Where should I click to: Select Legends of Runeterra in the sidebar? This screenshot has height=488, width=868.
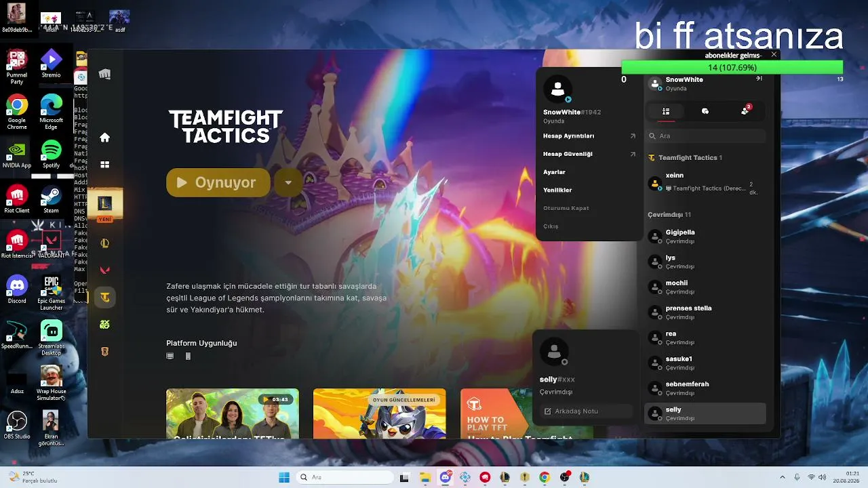point(104,351)
